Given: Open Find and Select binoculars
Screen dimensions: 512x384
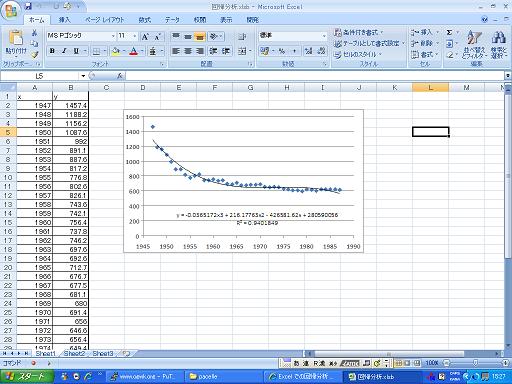Looking at the screenshot, I should point(498,44).
